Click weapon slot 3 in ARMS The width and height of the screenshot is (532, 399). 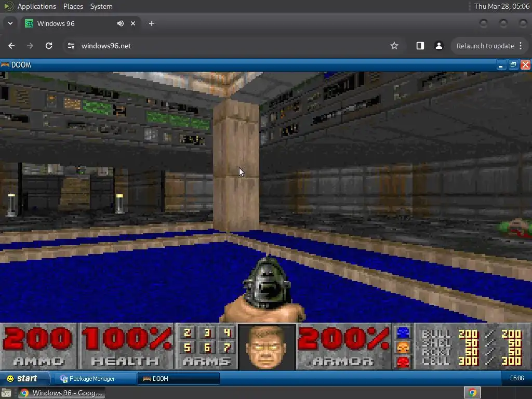click(207, 333)
